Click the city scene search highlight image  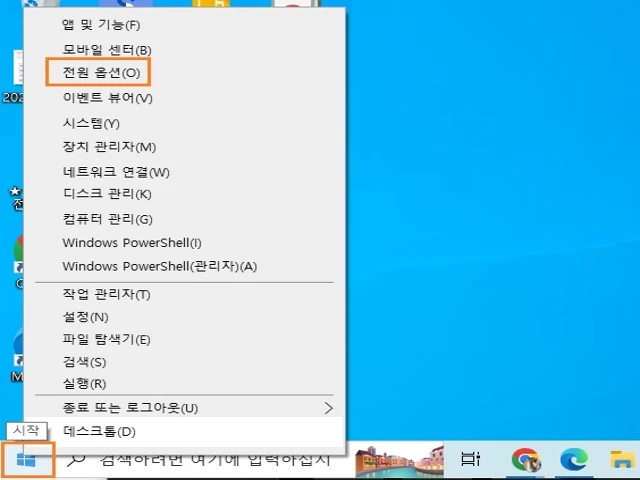click(399, 460)
